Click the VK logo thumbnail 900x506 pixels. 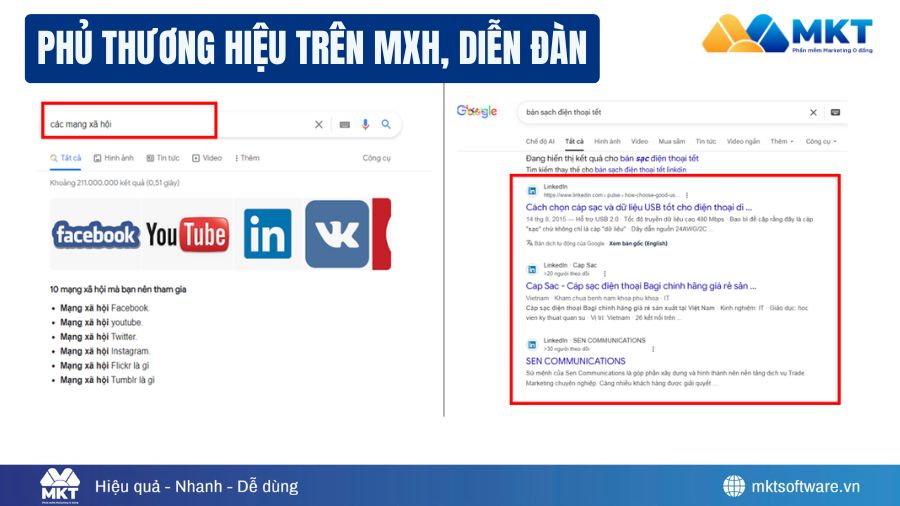[337, 233]
